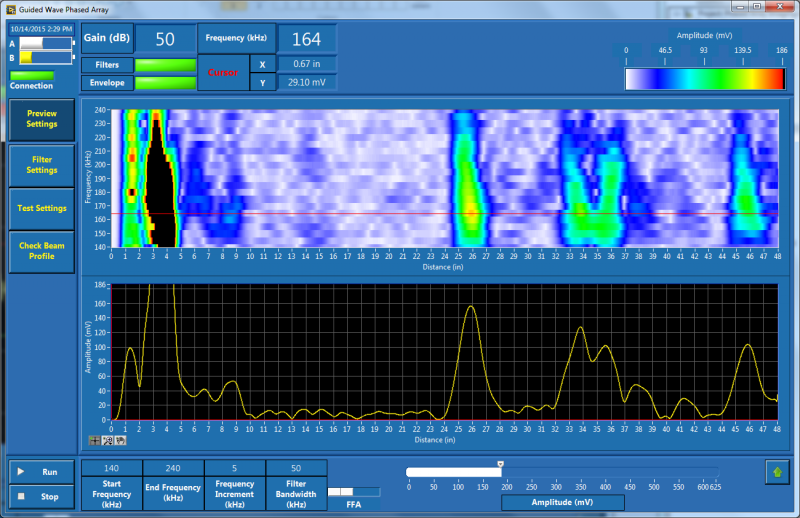The image size is (800, 518).
Task: Open Test Settings panel
Action: pos(41,208)
